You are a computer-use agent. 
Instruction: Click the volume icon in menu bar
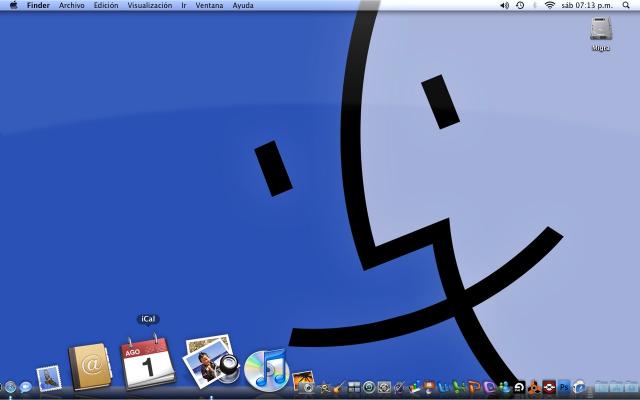(504, 5)
